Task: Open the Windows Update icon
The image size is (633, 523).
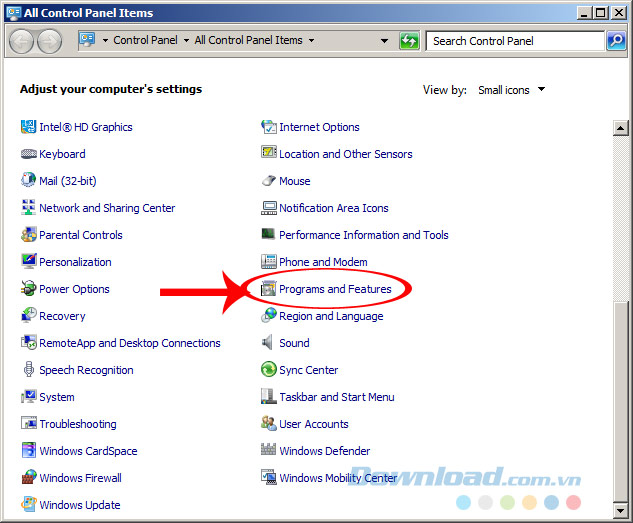Action: point(28,504)
